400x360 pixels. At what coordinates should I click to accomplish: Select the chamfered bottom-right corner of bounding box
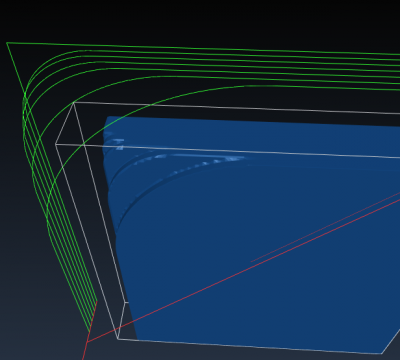(x=391, y=342)
